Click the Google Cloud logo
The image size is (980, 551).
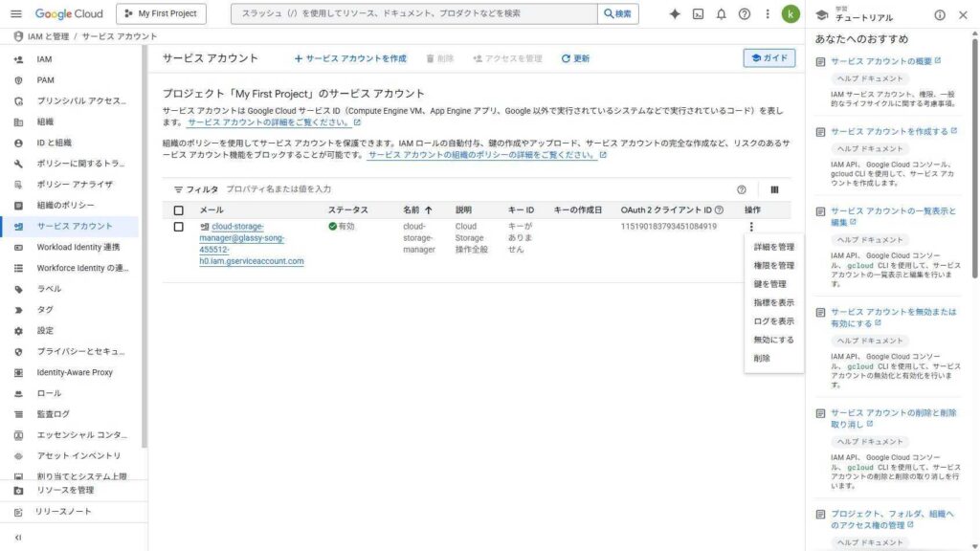pos(69,13)
